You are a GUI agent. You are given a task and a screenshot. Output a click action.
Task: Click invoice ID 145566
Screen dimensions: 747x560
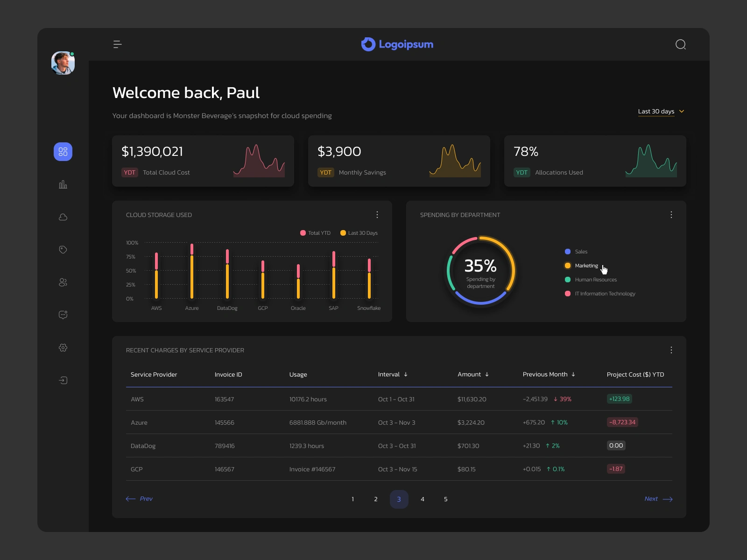225,422
